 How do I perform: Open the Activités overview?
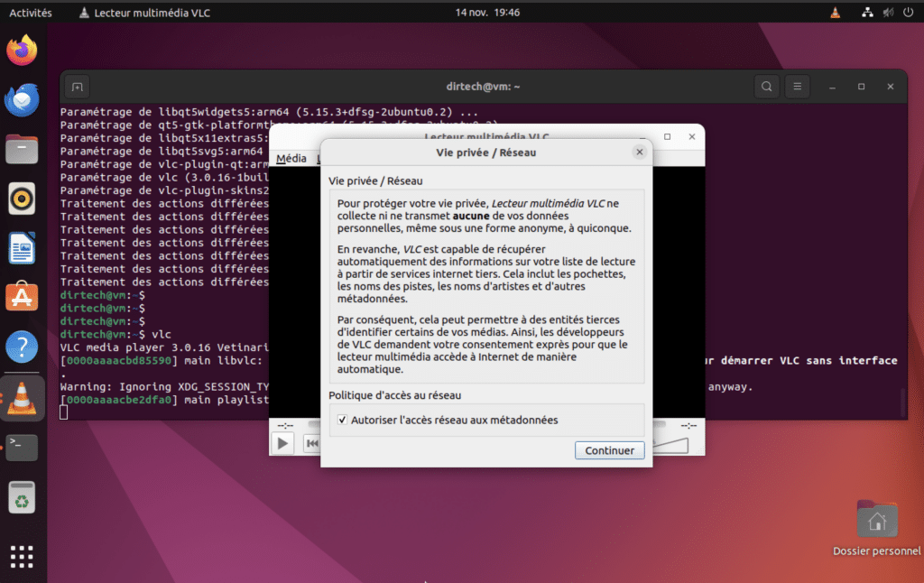coord(31,13)
